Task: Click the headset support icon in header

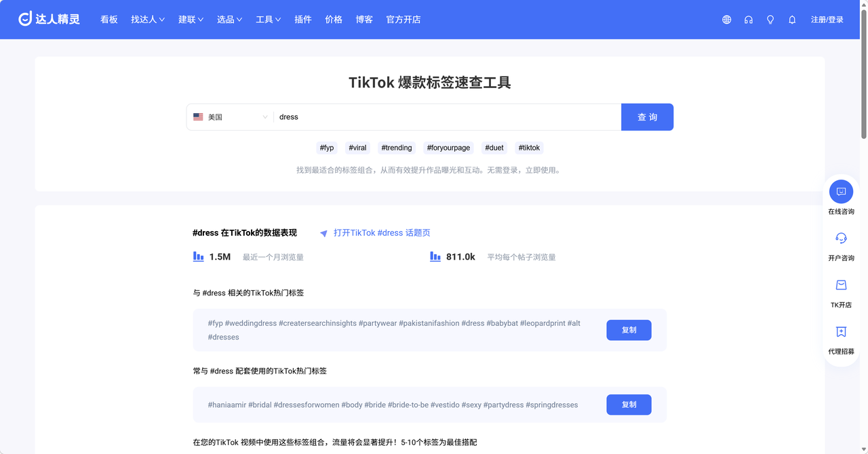Action: click(748, 20)
